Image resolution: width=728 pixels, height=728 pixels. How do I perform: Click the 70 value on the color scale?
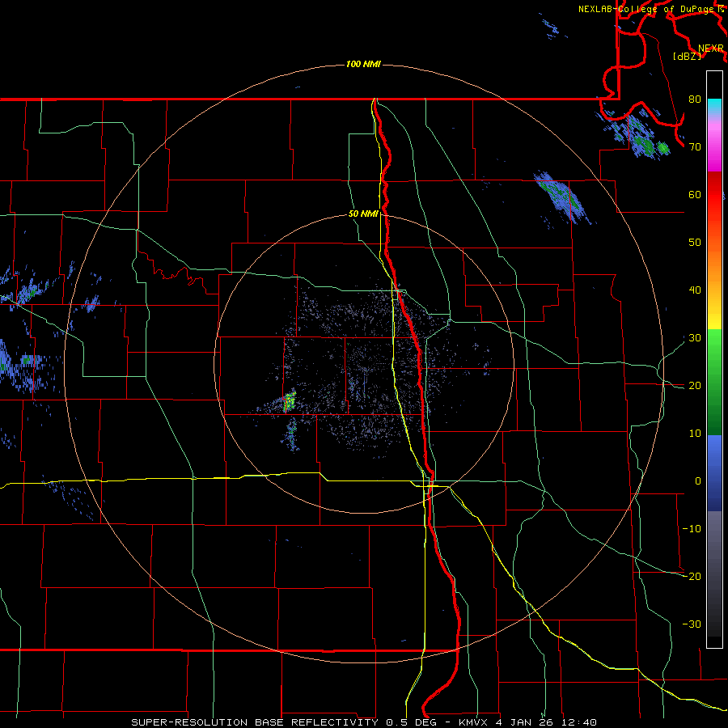695,147
